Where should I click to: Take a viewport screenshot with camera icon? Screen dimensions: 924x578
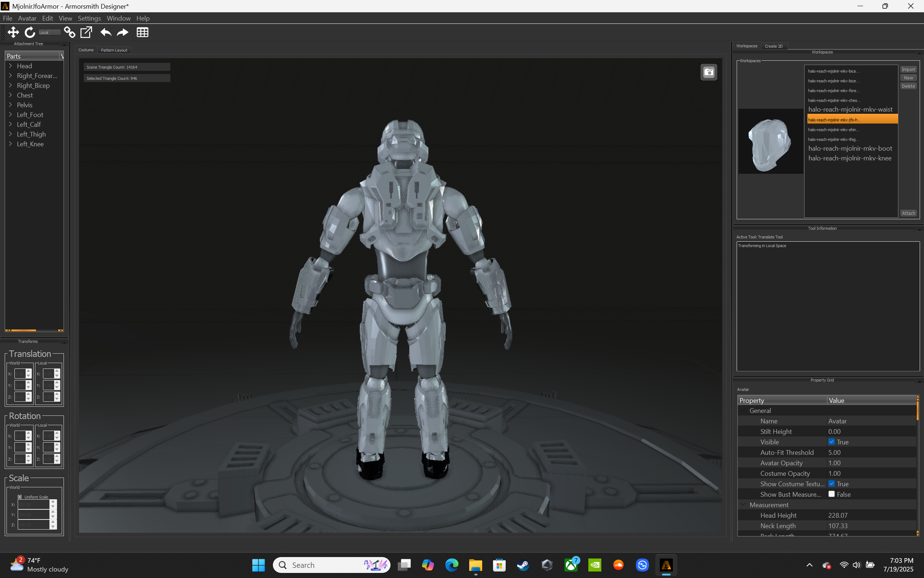click(x=709, y=72)
